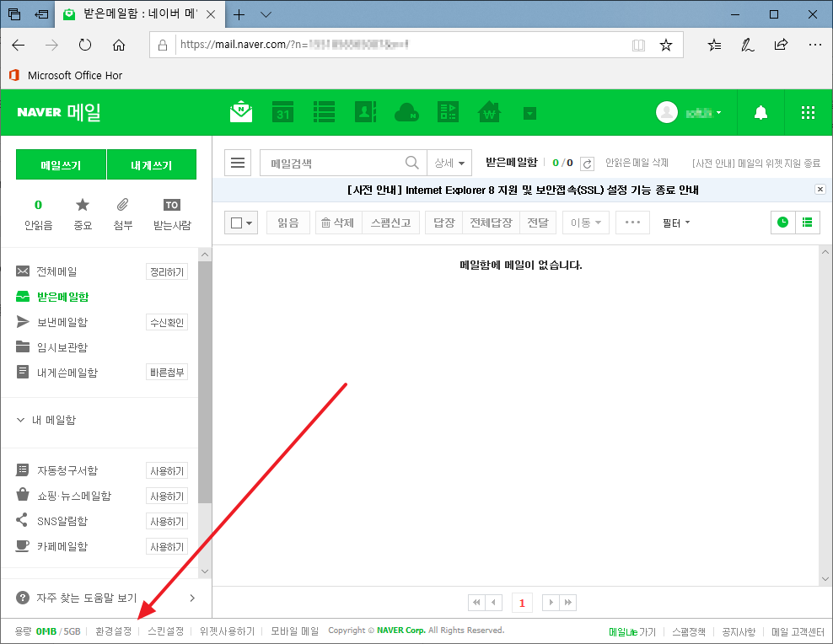The image size is (833, 644).
Task: Open the Naver Mail envelope icon in header
Action: click(241, 112)
